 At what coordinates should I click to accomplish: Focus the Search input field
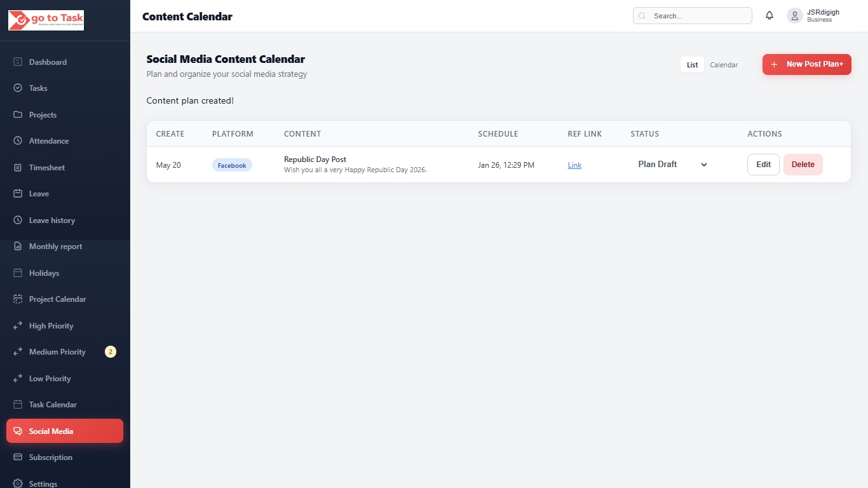click(x=693, y=16)
